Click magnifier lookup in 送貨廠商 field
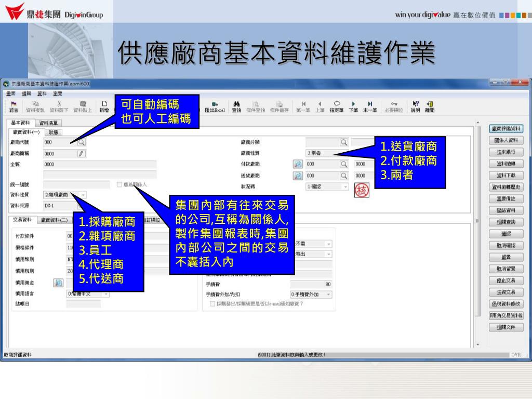The image size is (532, 399). point(344,176)
